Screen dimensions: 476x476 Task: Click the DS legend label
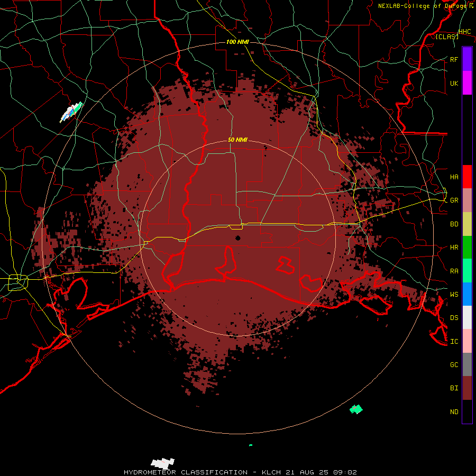tap(454, 317)
